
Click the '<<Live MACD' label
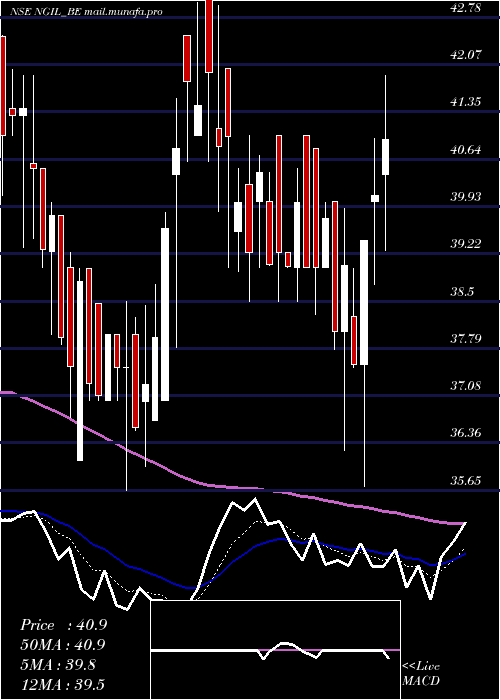point(421,673)
